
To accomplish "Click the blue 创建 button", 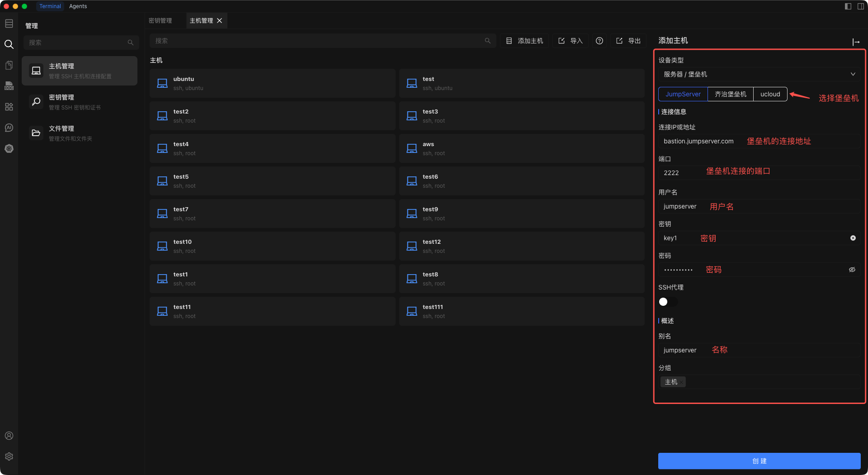I will 759,461.
